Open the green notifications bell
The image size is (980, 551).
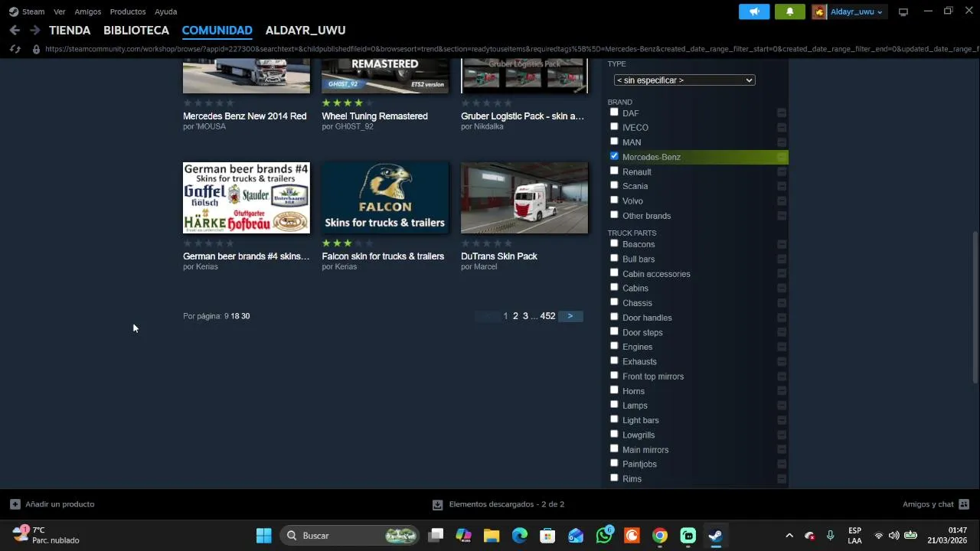(790, 11)
